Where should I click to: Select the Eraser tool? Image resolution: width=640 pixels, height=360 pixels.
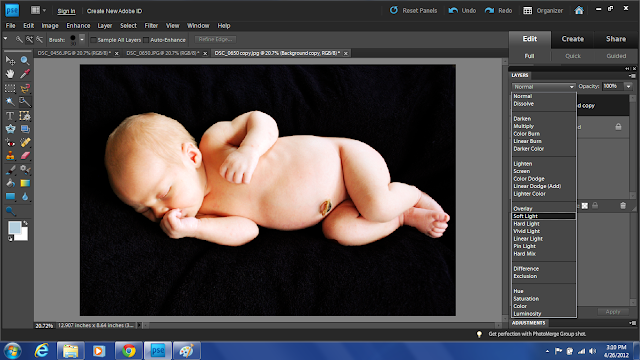coord(25,156)
